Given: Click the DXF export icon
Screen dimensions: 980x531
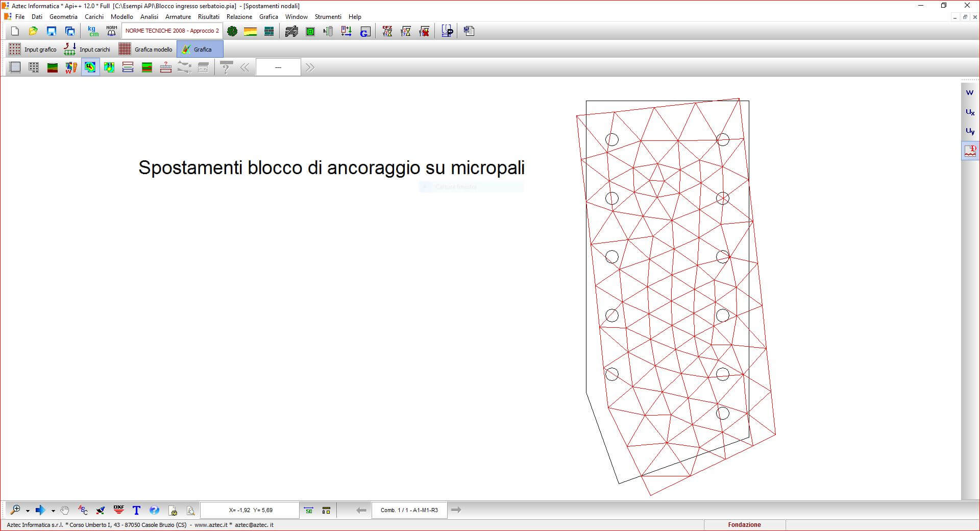Looking at the screenshot, I should (x=118, y=510).
